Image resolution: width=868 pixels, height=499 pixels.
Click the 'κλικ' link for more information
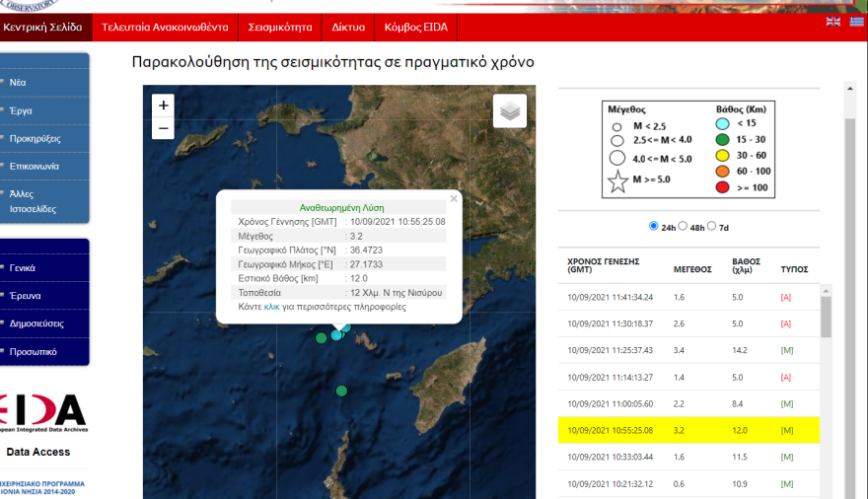tap(272, 307)
